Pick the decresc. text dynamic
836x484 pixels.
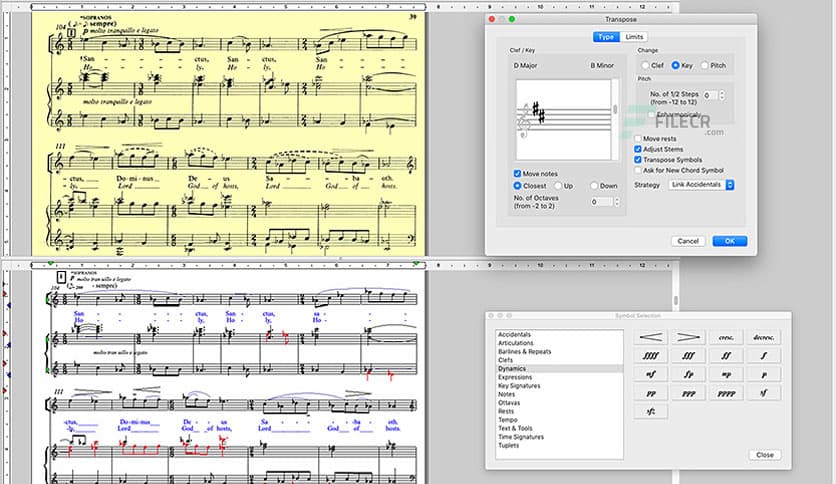click(763, 337)
